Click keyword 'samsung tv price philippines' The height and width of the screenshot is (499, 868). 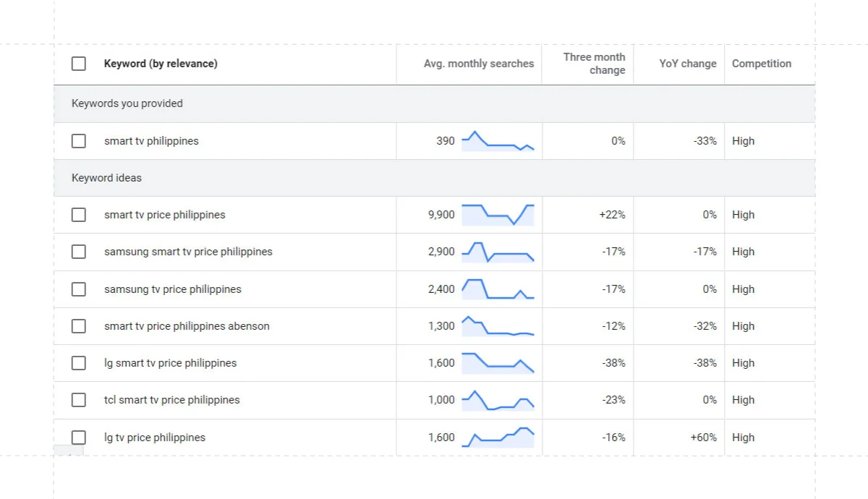[173, 289]
